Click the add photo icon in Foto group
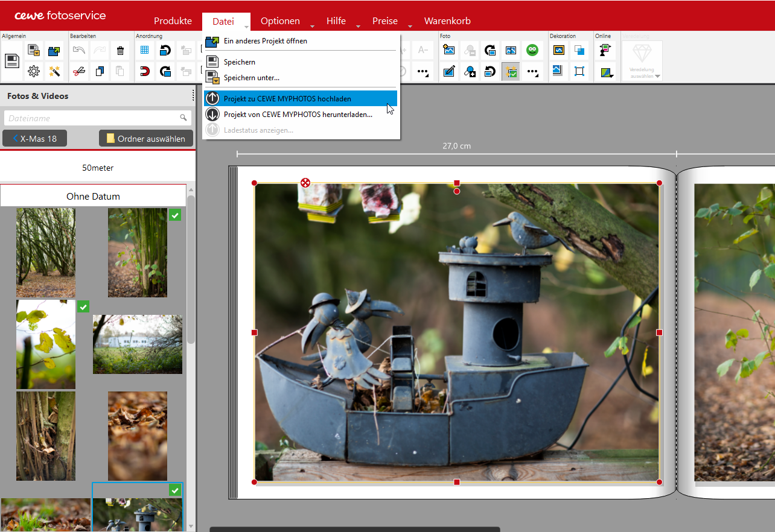Image resolution: width=775 pixels, height=532 pixels. pyautogui.click(x=449, y=51)
